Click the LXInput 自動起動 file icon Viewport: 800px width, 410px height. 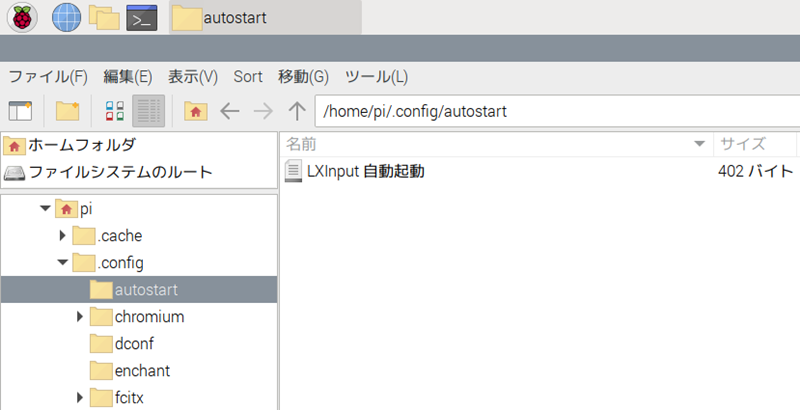[x=293, y=171]
